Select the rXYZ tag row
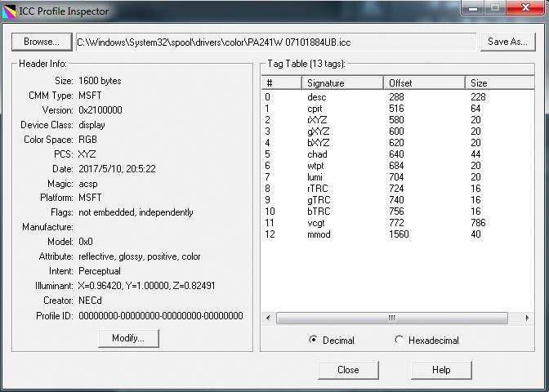The width and height of the screenshot is (549, 392). (x=397, y=120)
